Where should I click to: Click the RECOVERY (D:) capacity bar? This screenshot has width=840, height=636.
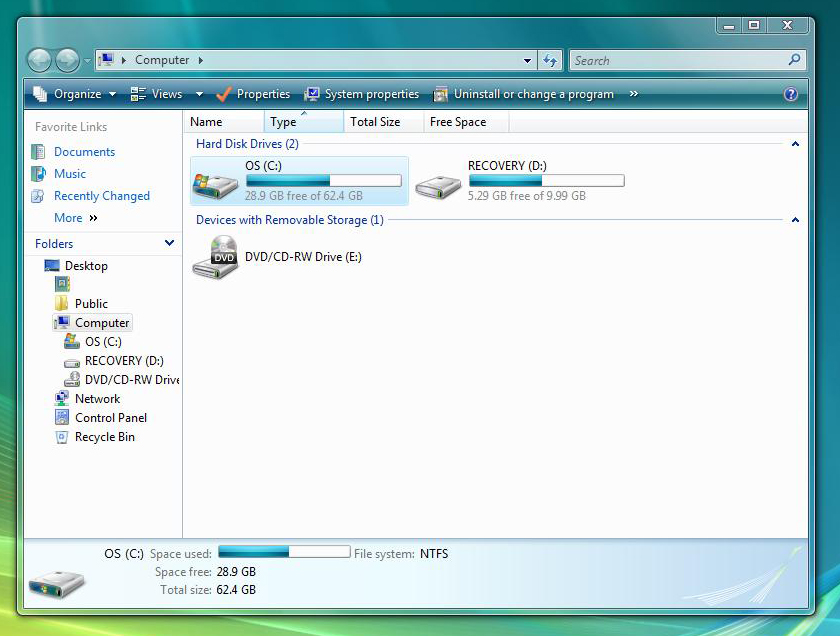tap(546, 181)
